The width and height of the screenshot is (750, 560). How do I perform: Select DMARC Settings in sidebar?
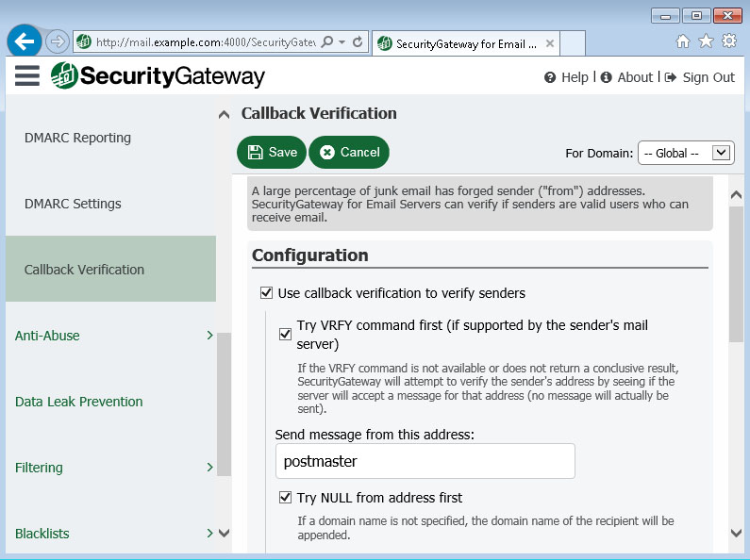(x=73, y=204)
